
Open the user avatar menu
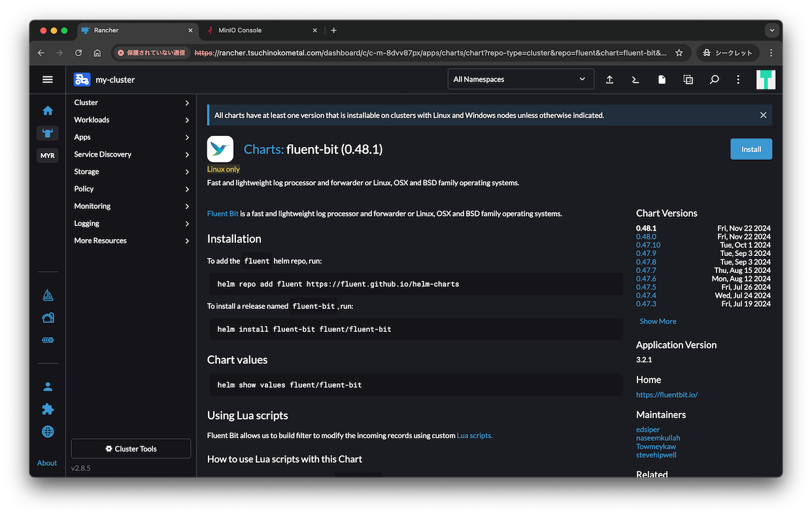tap(766, 80)
